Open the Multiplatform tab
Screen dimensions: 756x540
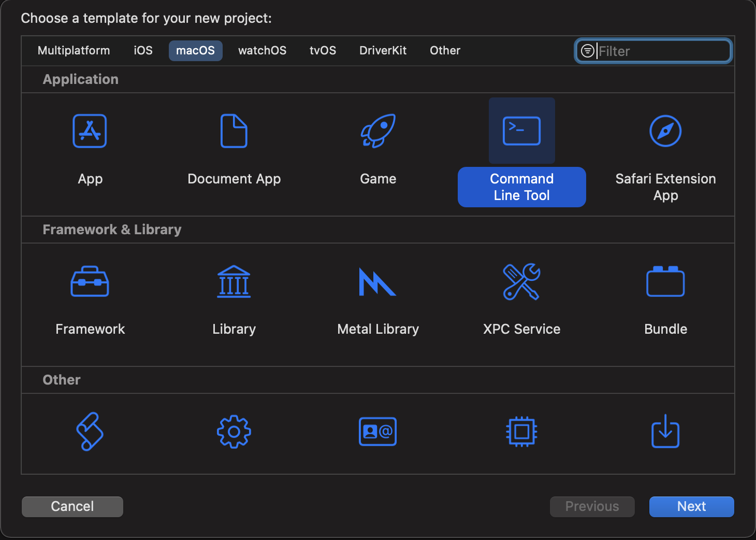point(74,51)
